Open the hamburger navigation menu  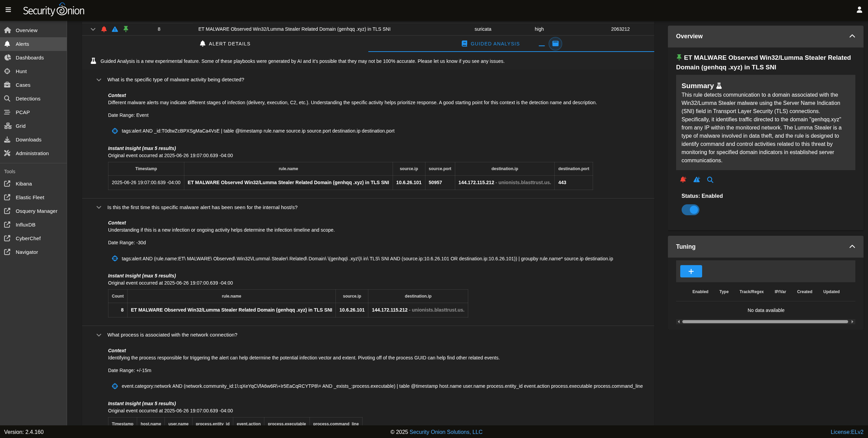click(8, 10)
